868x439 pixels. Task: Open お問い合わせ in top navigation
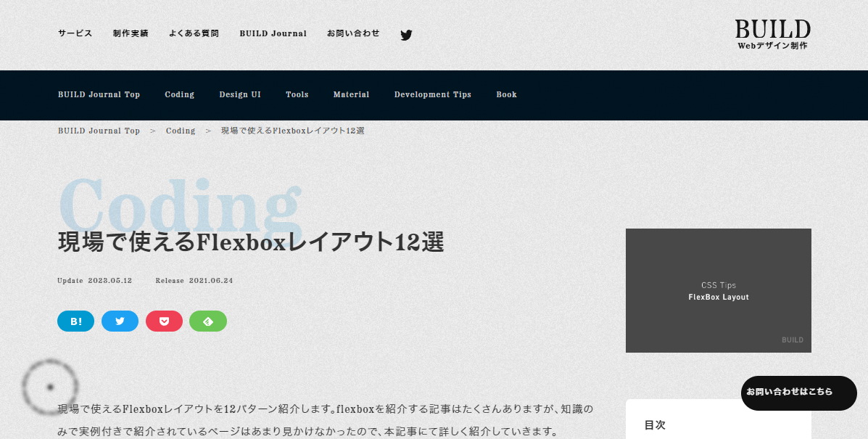coord(353,33)
